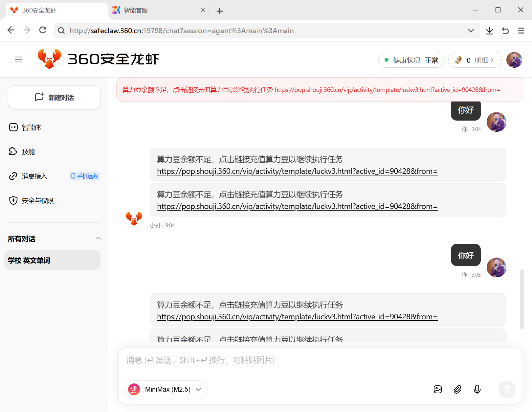This screenshot has height=412, width=532.
Task: Open recharge link in first 9:04 reply
Action: 297,171
